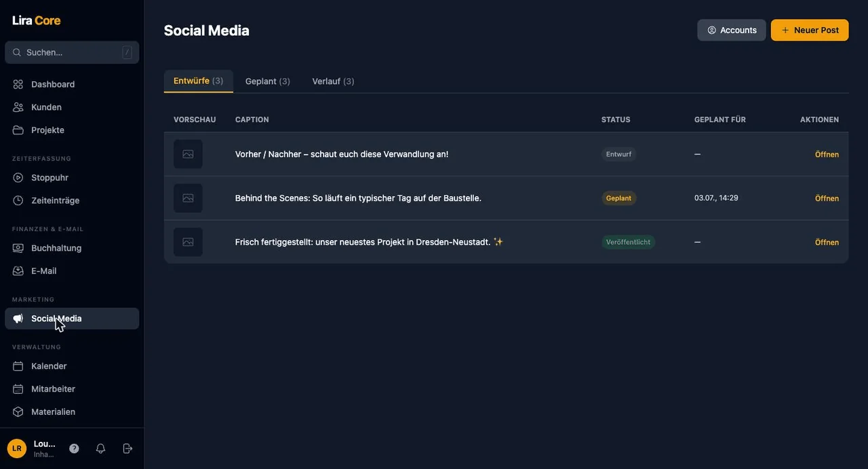Open Buchhaltung section
Viewport: 868px width, 469px height.
coord(72,248)
